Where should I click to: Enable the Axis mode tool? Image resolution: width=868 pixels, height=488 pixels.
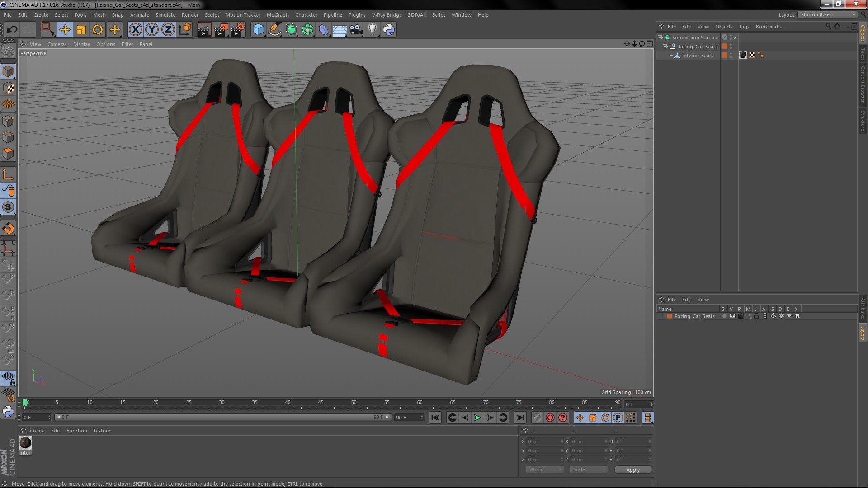coord(8,174)
